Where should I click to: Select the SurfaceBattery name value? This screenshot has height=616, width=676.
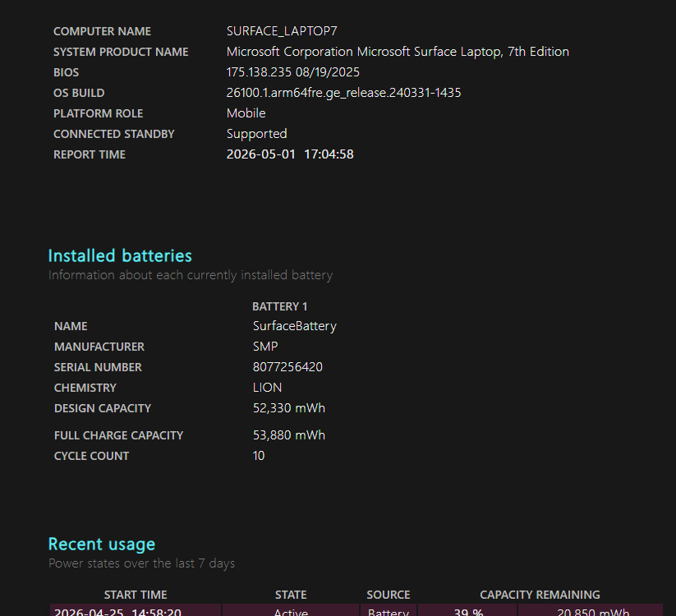(294, 326)
